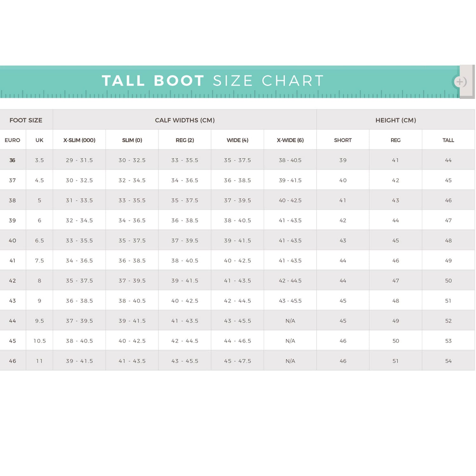Screen dimensions: 476x476
Task: Click the 29 - 31.5 X-Slim cell
Action: 80,160
